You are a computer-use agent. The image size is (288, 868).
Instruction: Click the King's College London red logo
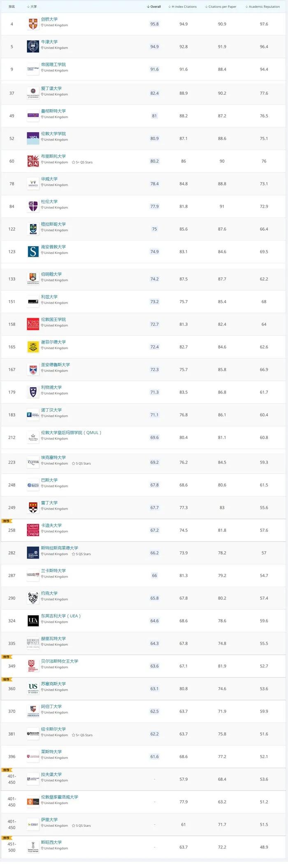(x=33, y=324)
